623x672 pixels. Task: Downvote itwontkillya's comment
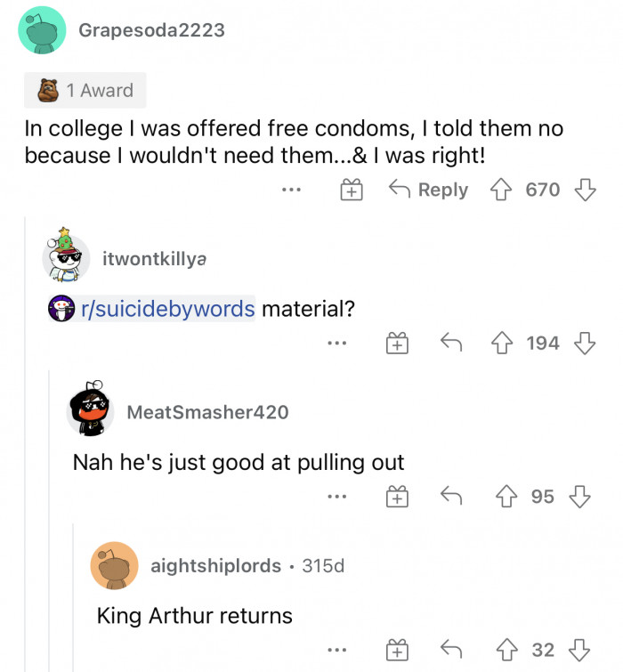(x=585, y=343)
